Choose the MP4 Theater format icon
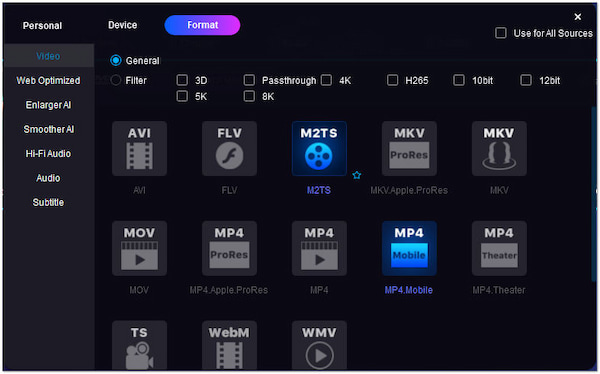The image size is (600, 374). click(499, 248)
